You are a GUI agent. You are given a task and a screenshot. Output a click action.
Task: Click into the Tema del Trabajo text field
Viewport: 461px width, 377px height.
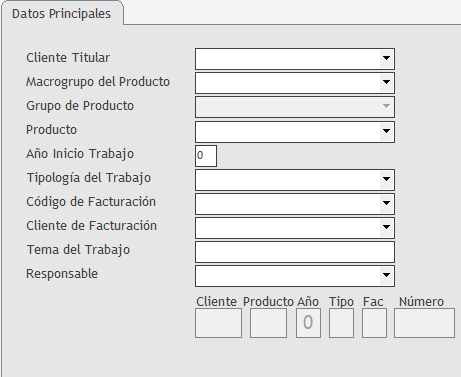pyautogui.click(x=295, y=252)
